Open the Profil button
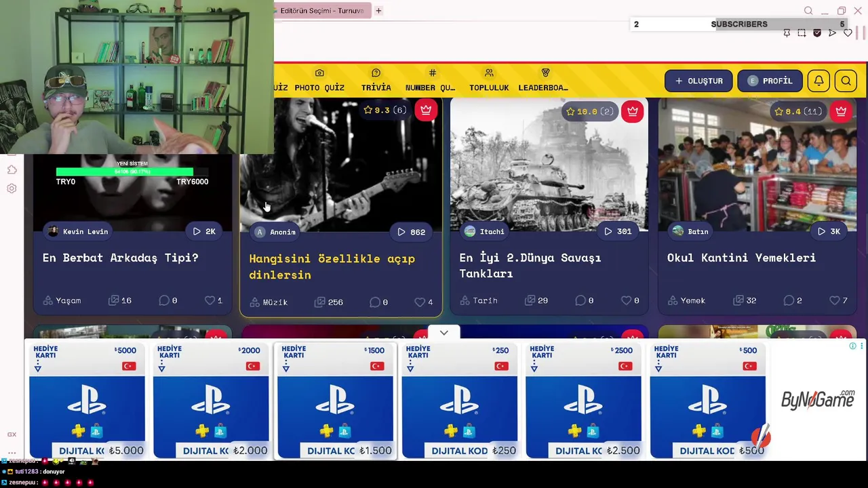Image resolution: width=868 pixels, height=488 pixels. tap(770, 81)
